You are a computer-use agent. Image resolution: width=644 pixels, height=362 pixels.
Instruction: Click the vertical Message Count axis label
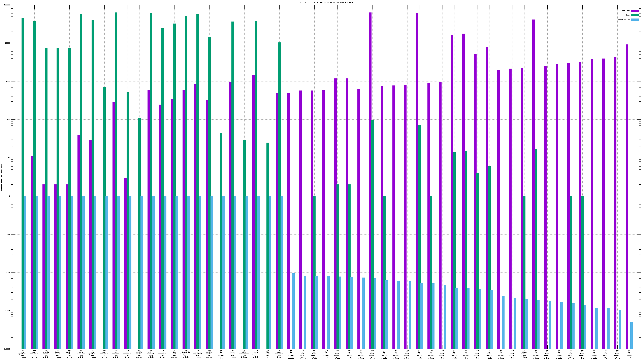[x=1, y=177]
